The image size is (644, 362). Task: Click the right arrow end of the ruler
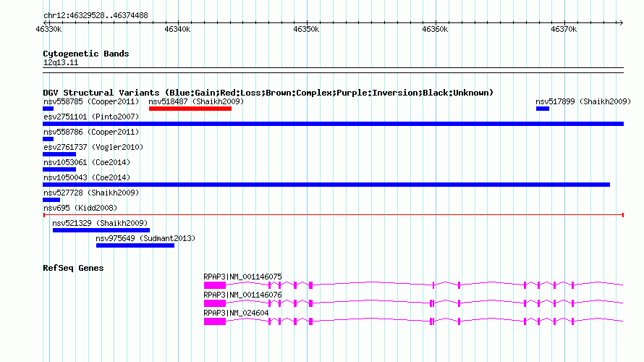tap(621, 22)
